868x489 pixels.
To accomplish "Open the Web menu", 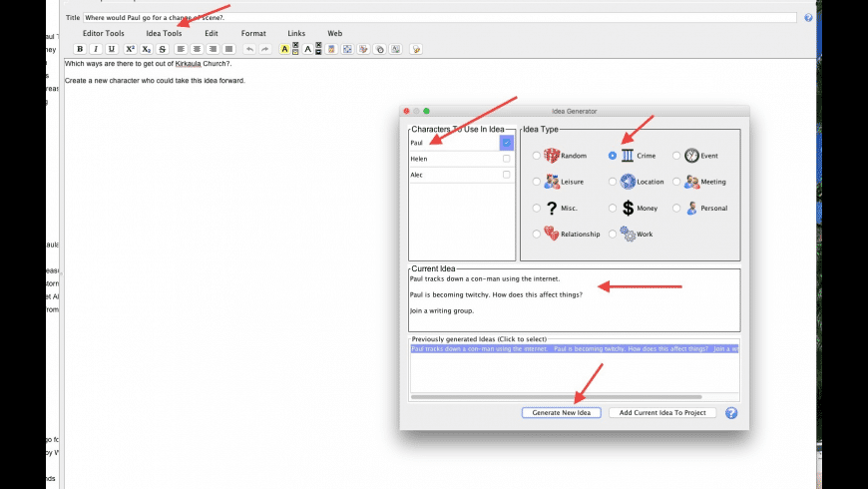I will tap(335, 33).
